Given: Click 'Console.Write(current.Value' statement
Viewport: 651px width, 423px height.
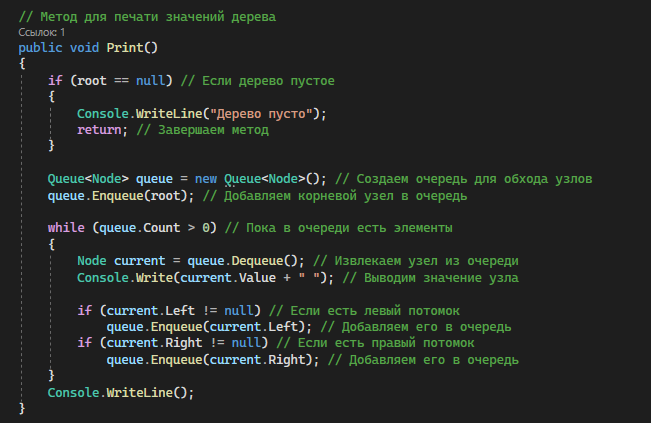Looking at the screenshot, I should pos(176,277).
